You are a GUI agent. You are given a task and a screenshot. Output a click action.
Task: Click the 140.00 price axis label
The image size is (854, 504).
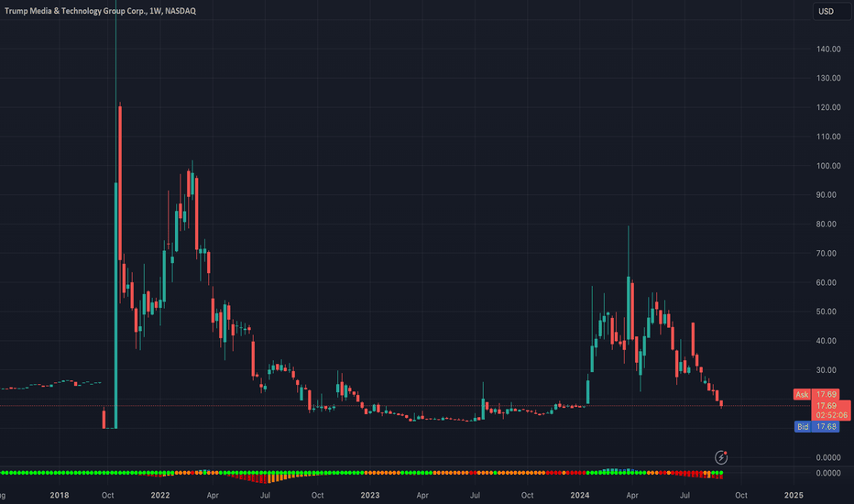pyautogui.click(x=828, y=49)
